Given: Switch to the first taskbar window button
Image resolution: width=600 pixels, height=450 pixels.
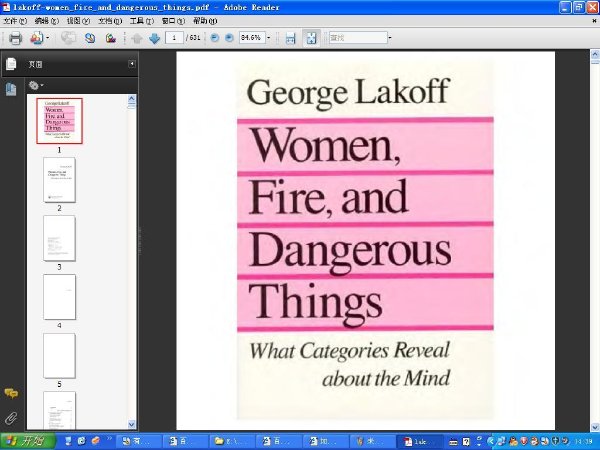Looking at the screenshot, I should [139, 442].
